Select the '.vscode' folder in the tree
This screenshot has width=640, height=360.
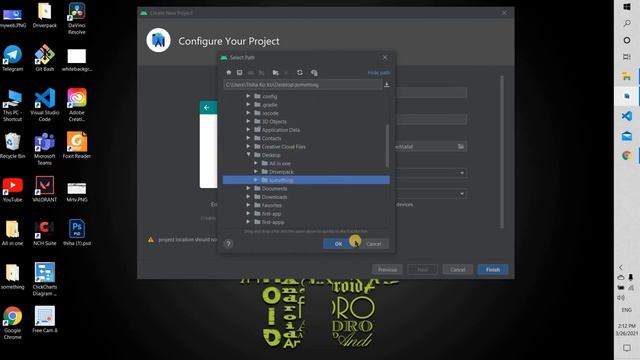[270, 113]
